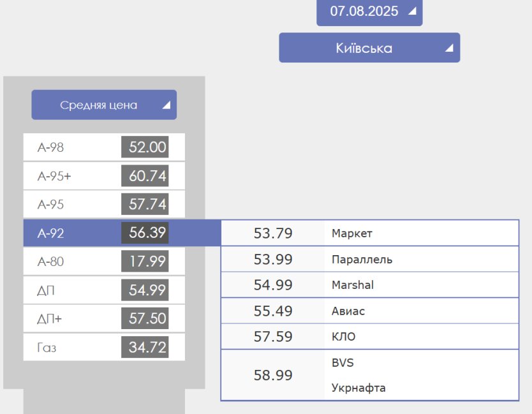Select the А-80 fuel row

click(104, 262)
